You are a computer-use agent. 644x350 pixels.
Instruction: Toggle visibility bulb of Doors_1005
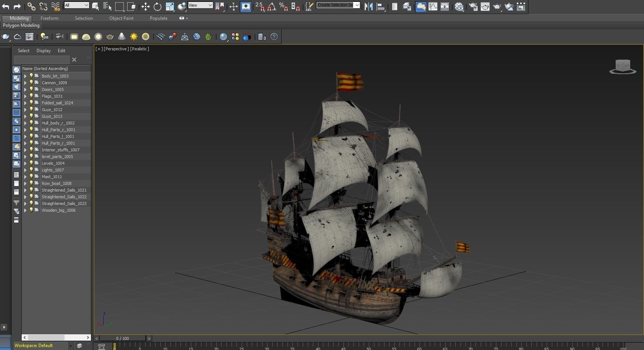pos(31,89)
